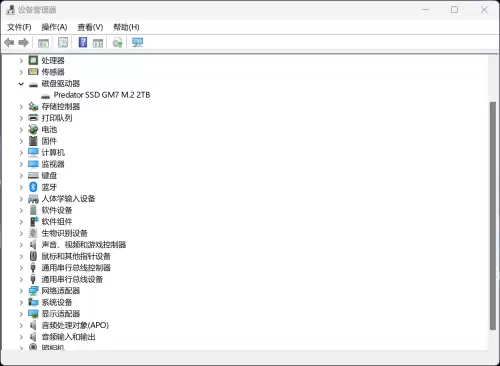Close the Device Manager window
500x366 pixels.
pyautogui.click(x=484, y=10)
